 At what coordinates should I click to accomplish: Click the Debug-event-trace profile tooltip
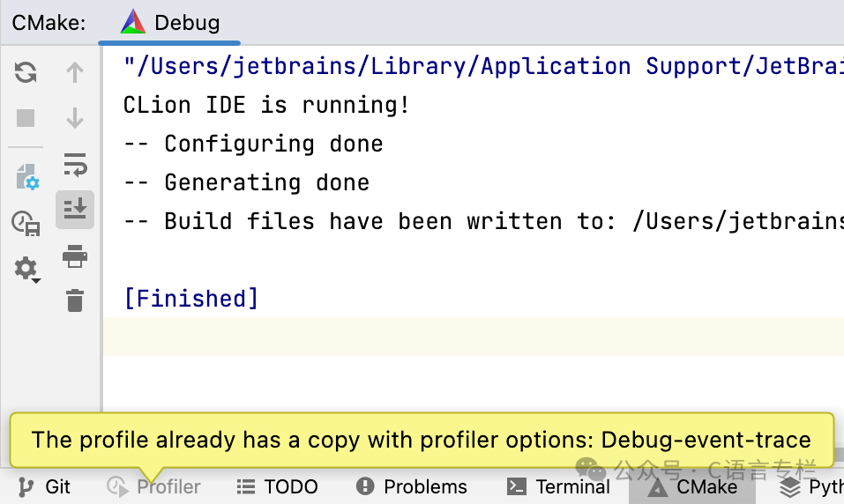422,440
